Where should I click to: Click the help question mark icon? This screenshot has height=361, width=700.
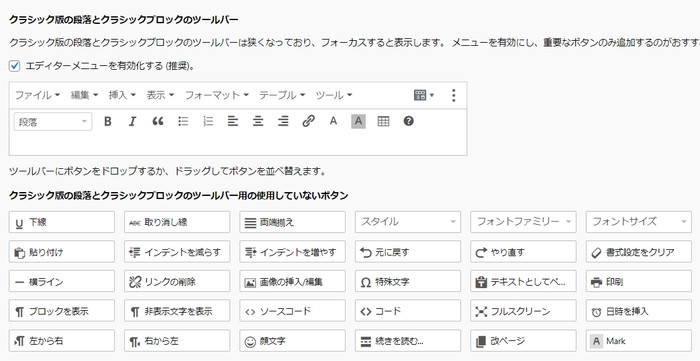(408, 121)
